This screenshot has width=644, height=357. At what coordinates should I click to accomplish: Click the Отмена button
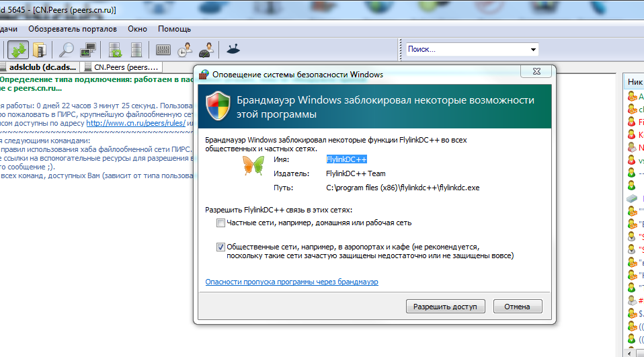[518, 307]
